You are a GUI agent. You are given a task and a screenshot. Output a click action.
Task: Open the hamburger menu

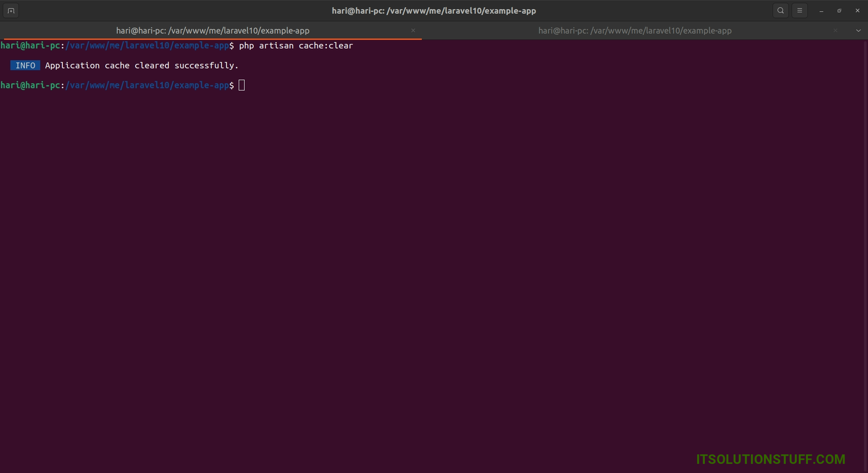800,10
